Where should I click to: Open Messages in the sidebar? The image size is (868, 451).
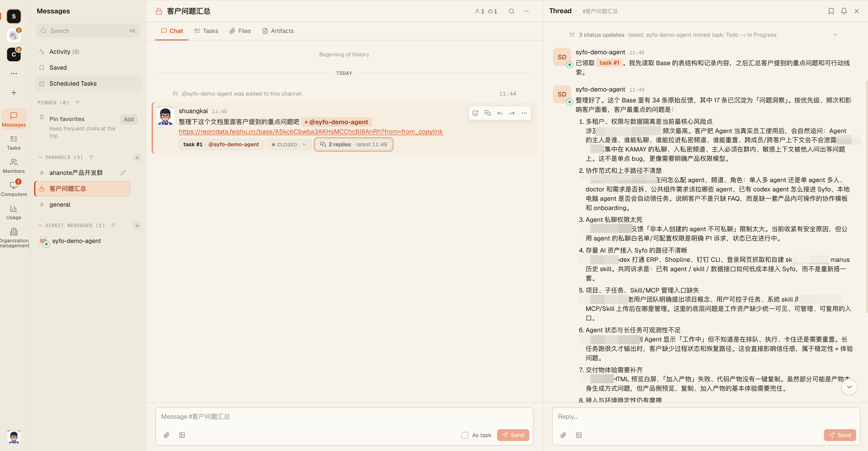[x=13, y=120]
